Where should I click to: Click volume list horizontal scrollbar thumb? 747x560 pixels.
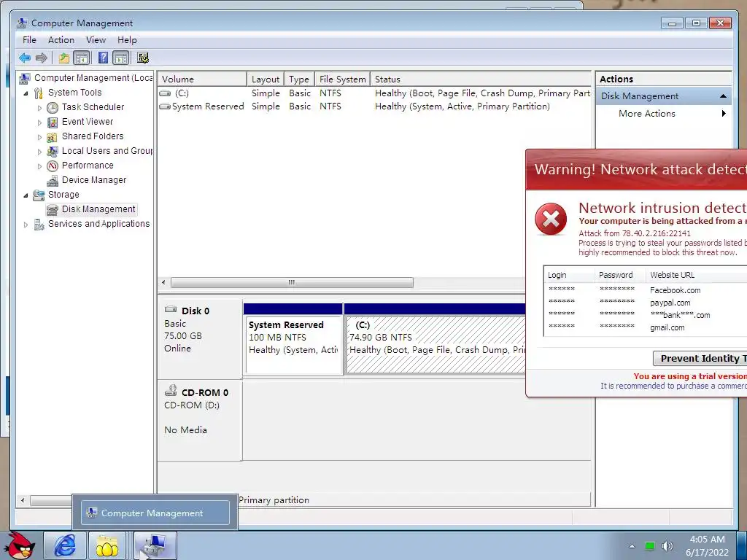pos(292,282)
